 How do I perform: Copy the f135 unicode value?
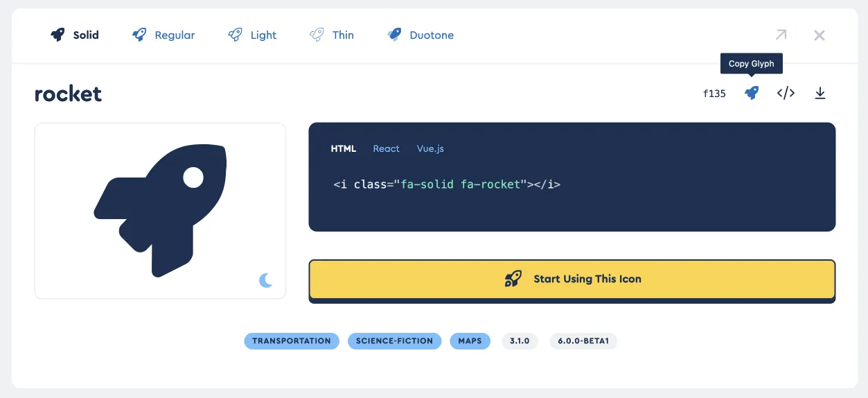[x=714, y=93]
